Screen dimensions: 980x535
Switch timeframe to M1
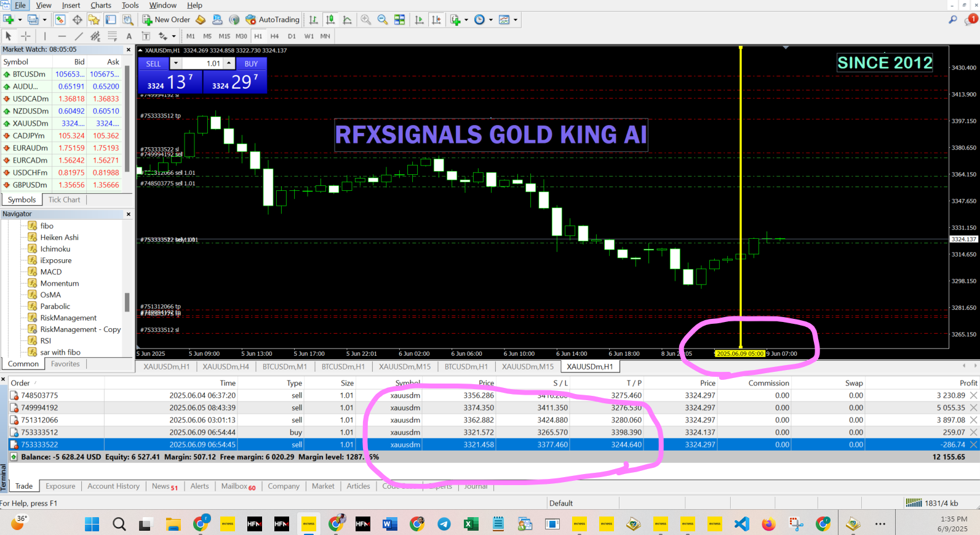[191, 36]
